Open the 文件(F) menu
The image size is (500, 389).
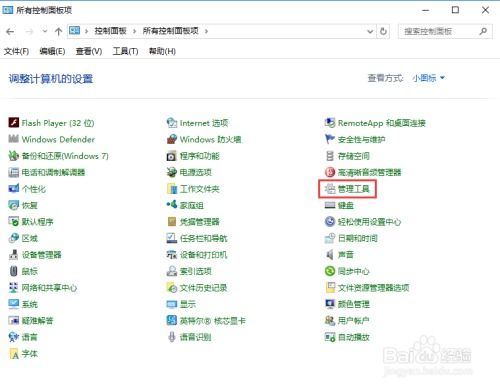point(16,51)
